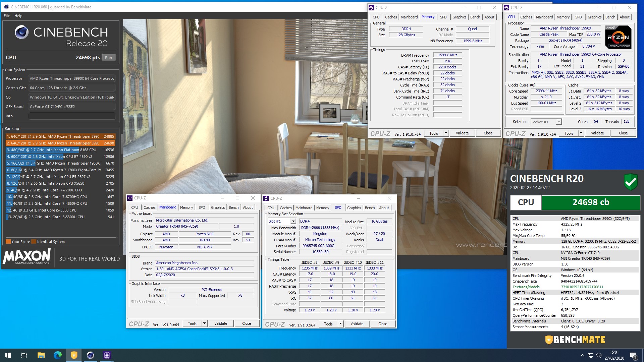
Task: Click the DRAM Frequency value 1599.6 MHz
Action: [x=447, y=55]
